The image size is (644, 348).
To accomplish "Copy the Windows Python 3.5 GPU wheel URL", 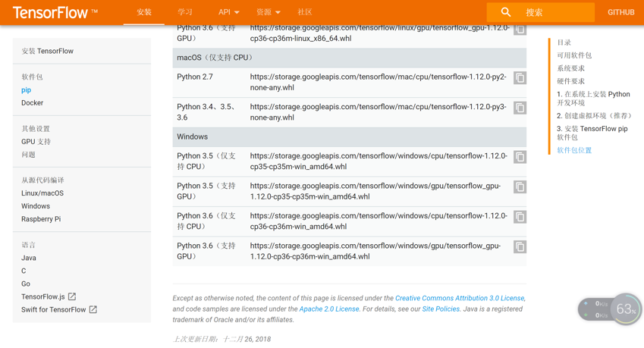I will click(520, 187).
